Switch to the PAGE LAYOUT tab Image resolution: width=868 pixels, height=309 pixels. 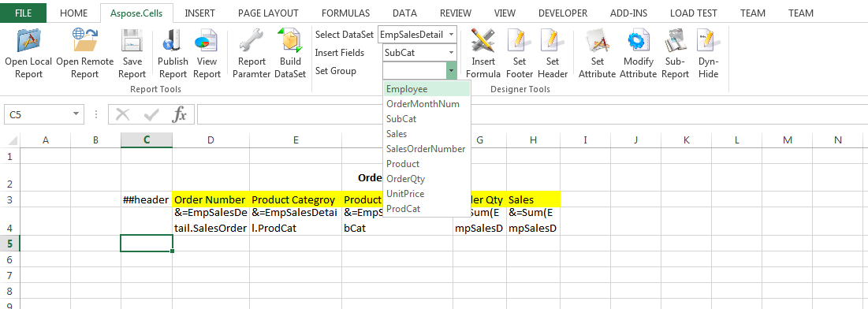(268, 13)
